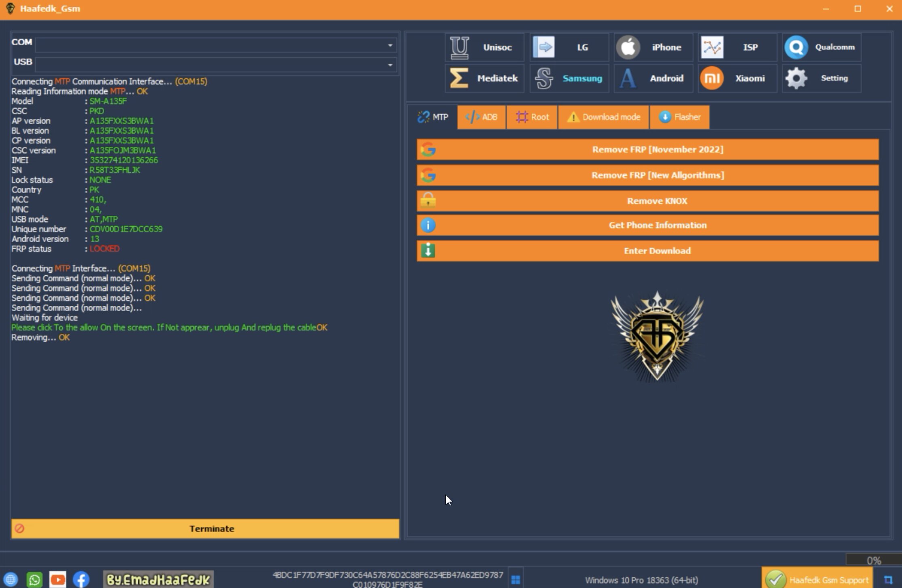Open the WhatsApp contact icon

(34, 580)
